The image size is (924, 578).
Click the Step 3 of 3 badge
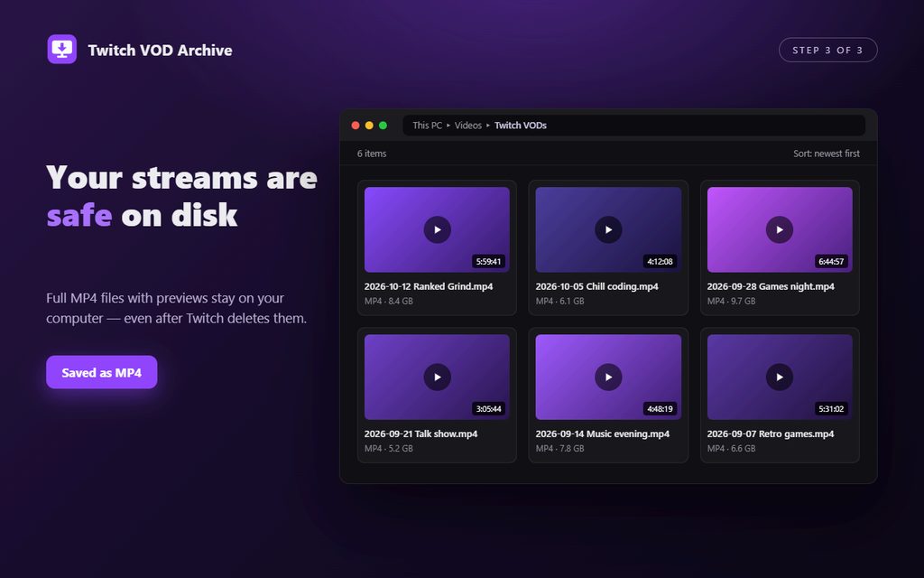[828, 51]
